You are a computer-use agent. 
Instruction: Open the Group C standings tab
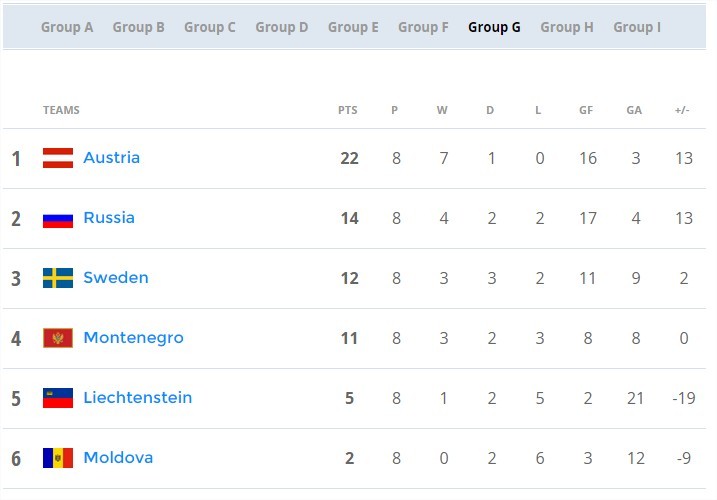pyautogui.click(x=210, y=27)
